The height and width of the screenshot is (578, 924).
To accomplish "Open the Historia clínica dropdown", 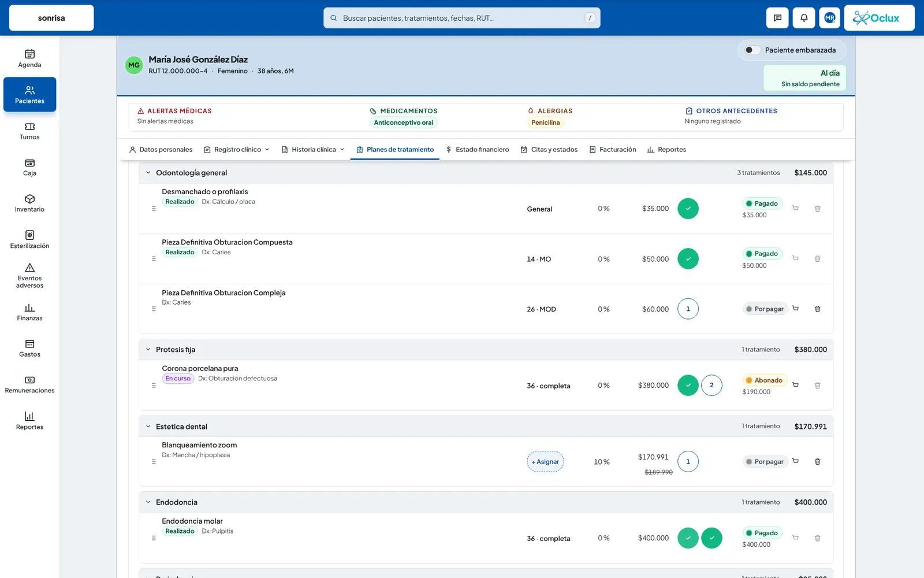I will tap(313, 150).
